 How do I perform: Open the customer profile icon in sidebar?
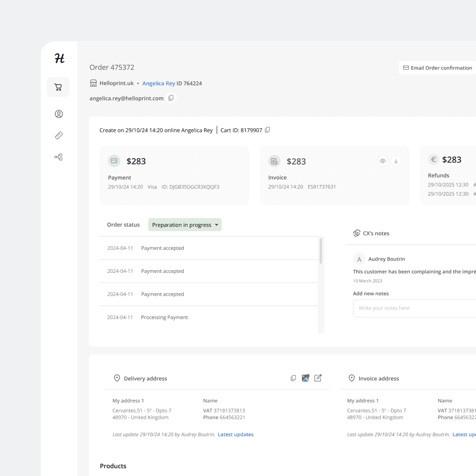(x=58, y=114)
